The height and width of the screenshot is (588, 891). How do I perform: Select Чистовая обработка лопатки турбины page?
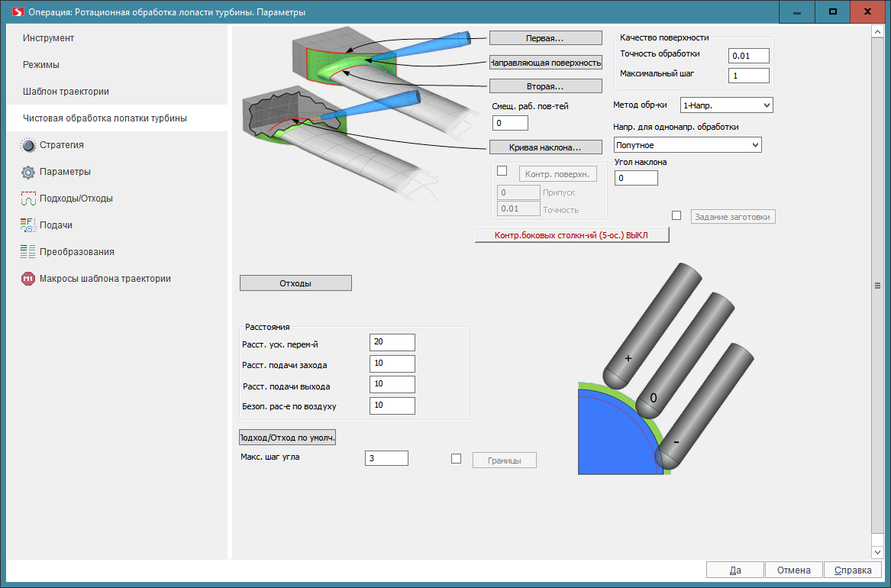pos(117,118)
